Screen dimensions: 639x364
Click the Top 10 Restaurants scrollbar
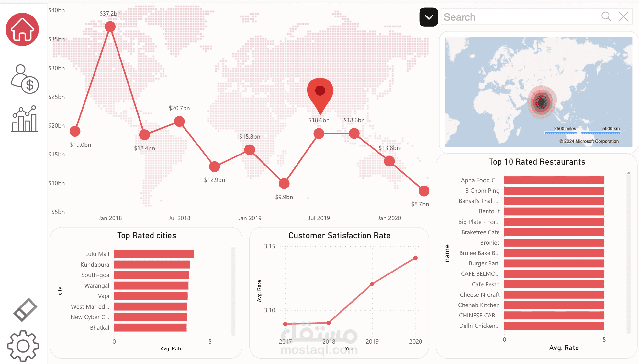coord(628,252)
